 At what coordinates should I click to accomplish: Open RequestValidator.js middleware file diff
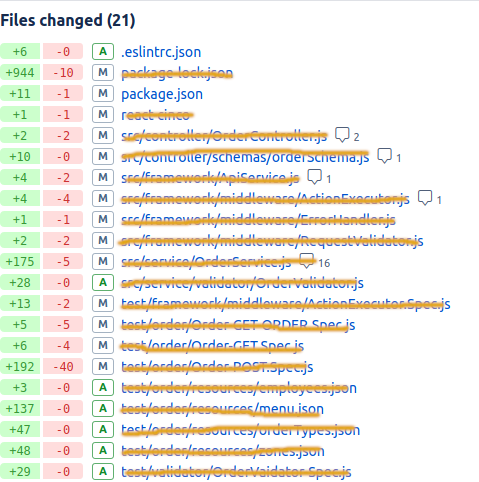click(x=272, y=241)
